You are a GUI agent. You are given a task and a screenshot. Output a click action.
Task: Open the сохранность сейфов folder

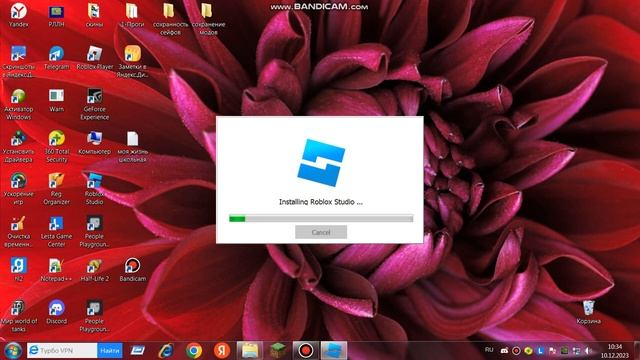click(170, 19)
